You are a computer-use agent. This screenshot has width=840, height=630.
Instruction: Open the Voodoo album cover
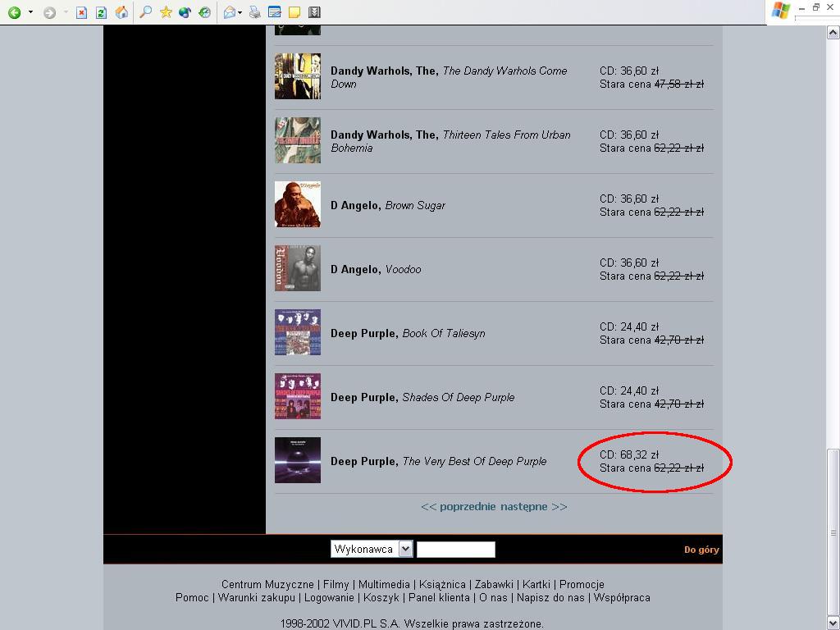[x=297, y=268]
